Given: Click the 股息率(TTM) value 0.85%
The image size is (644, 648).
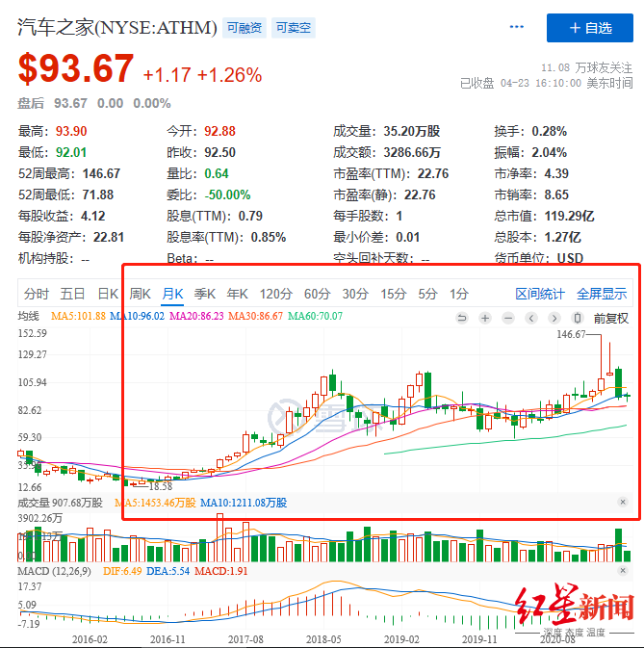Looking at the screenshot, I should [x=269, y=237].
